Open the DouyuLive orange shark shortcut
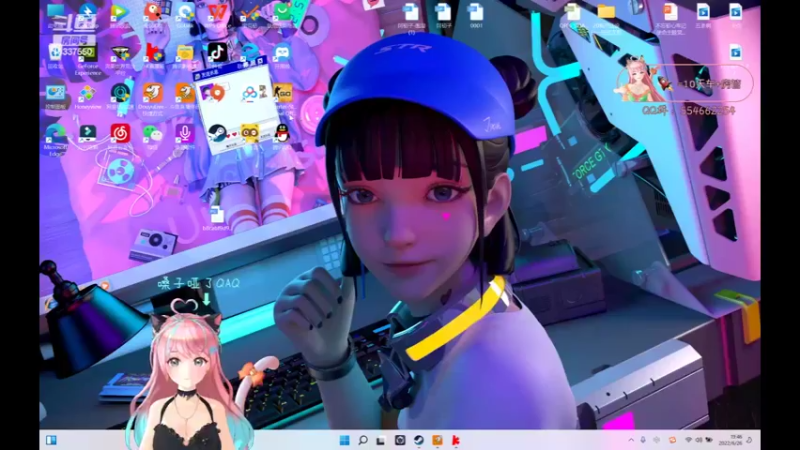The image size is (800, 450). tap(153, 93)
